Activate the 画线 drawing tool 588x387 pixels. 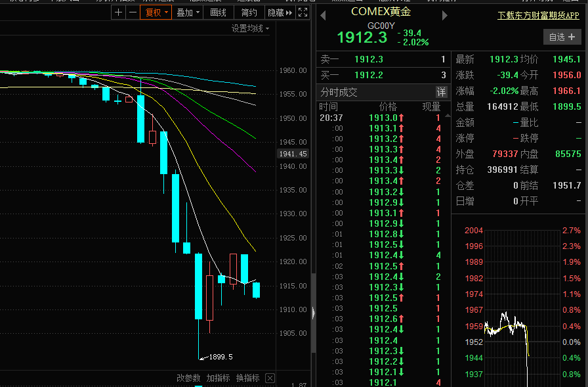(x=219, y=12)
